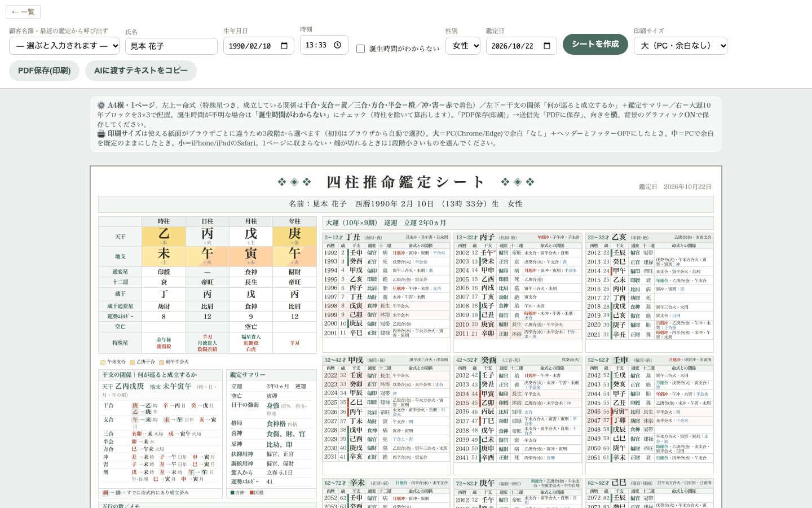Click the 四柱推命鑑定シート title
The image size is (812, 508).
(406, 182)
